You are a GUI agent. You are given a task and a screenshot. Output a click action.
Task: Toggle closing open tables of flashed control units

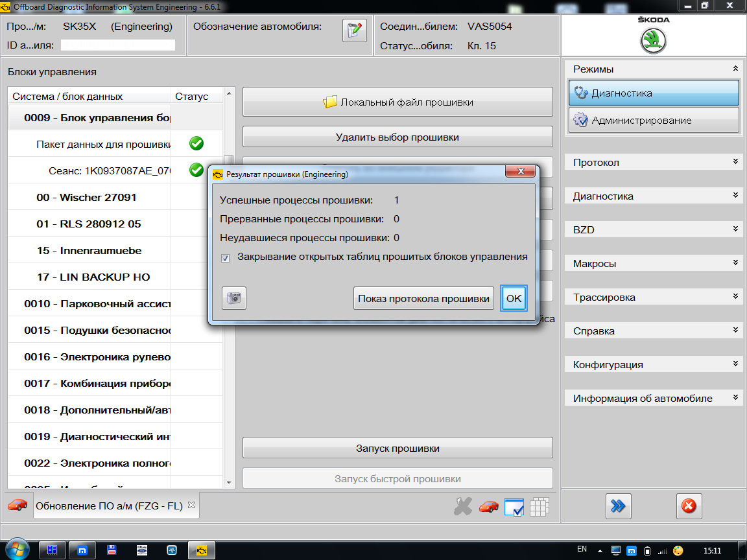pyautogui.click(x=226, y=258)
